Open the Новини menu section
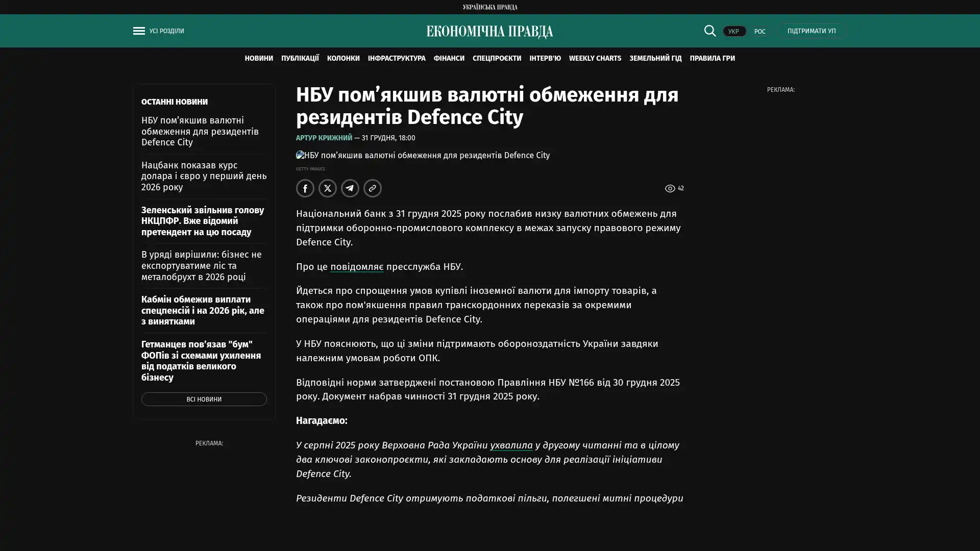Screen dimensions: 980x551 258,58
